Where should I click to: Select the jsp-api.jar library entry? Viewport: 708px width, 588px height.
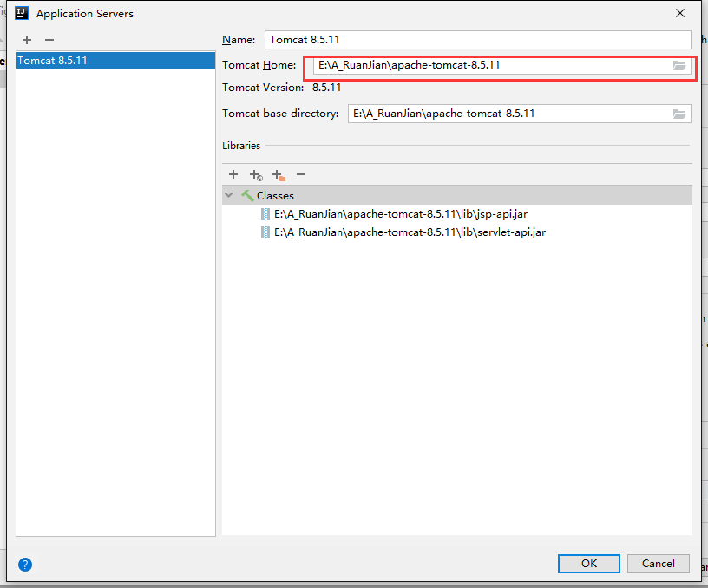pyautogui.click(x=401, y=214)
